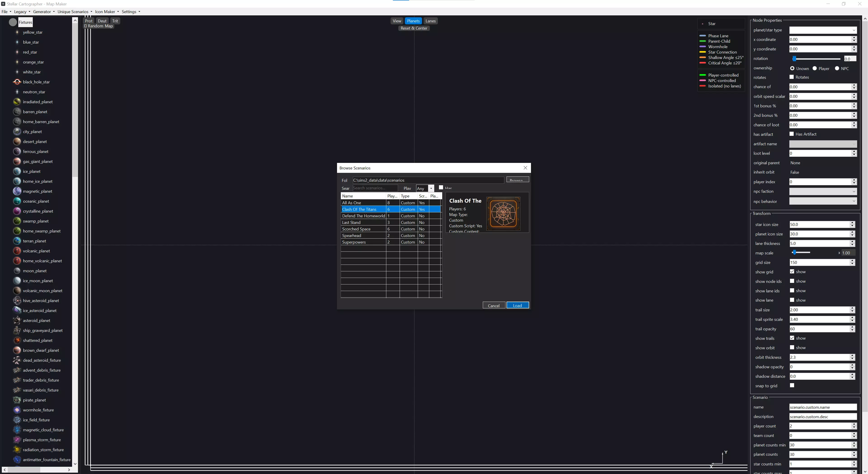The width and height of the screenshot is (868, 474).
Task: Pick the pirate_planet icon
Action: (17, 400)
